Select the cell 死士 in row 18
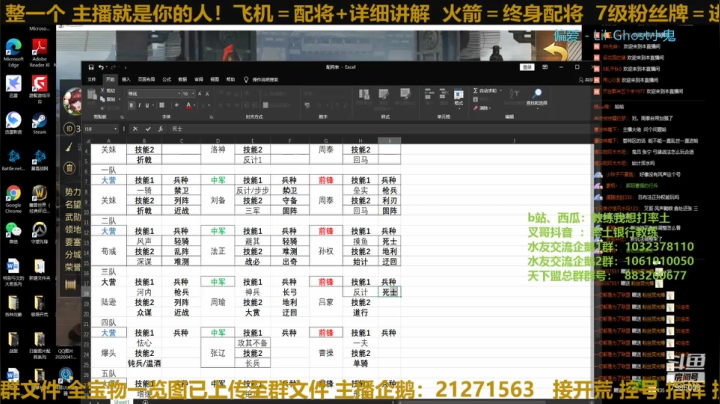Screen dimensions: 720x404 [389, 292]
